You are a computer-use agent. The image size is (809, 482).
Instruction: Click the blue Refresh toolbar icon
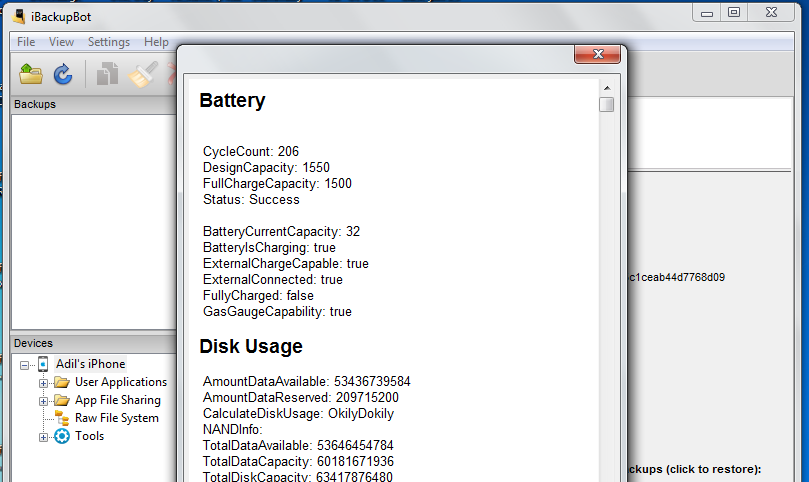coord(63,74)
